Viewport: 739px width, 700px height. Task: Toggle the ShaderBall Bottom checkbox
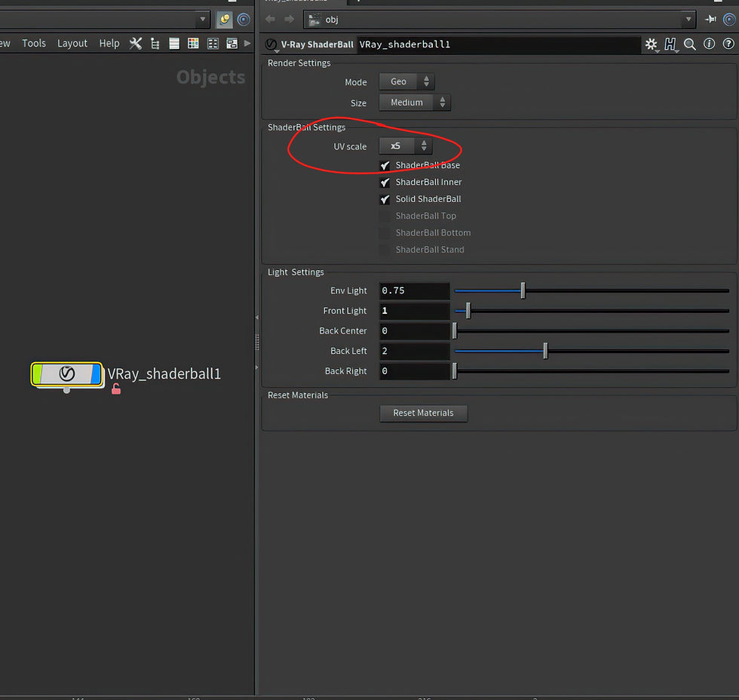pos(385,233)
